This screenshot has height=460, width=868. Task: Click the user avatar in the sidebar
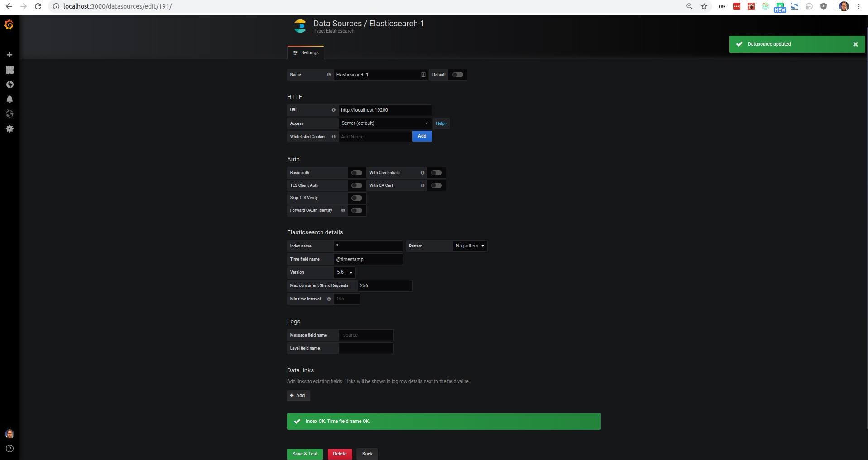point(9,434)
